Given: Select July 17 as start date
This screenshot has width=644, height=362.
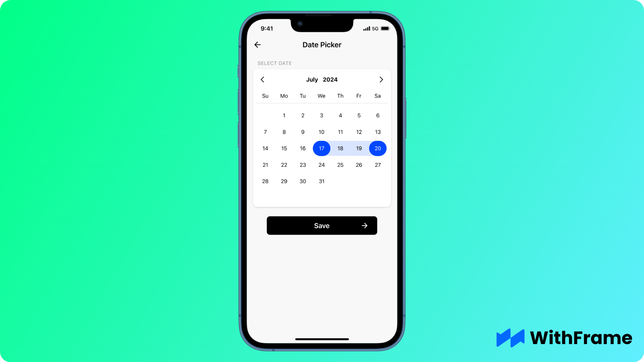Looking at the screenshot, I should pos(322,148).
